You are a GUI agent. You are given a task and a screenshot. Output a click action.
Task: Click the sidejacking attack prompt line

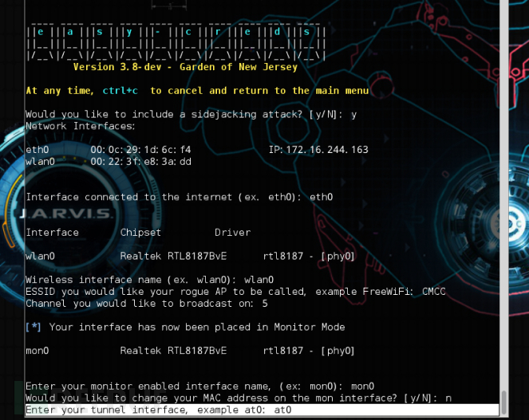(x=191, y=115)
